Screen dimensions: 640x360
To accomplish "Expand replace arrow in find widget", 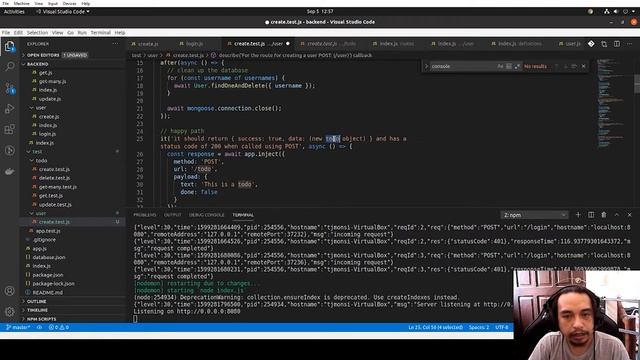I will click(426, 66).
